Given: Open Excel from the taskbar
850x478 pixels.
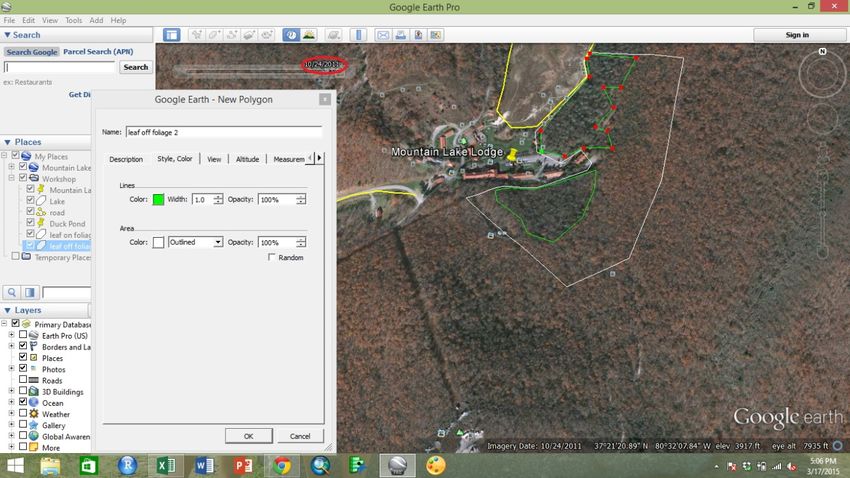Looking at the screenshot, I should pos(166,466).
